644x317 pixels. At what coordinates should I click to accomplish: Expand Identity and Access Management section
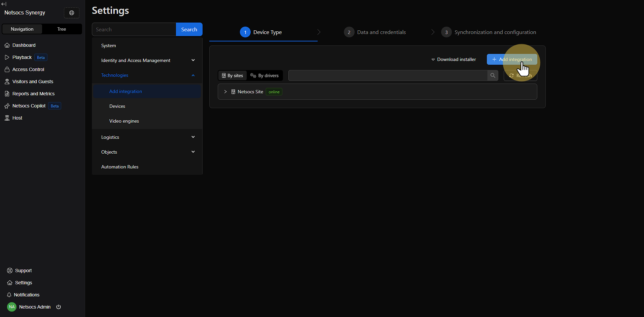coord(193,60)
